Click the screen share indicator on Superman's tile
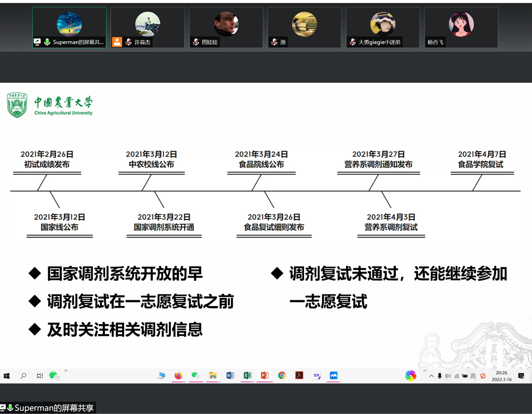 pos(37,42)
